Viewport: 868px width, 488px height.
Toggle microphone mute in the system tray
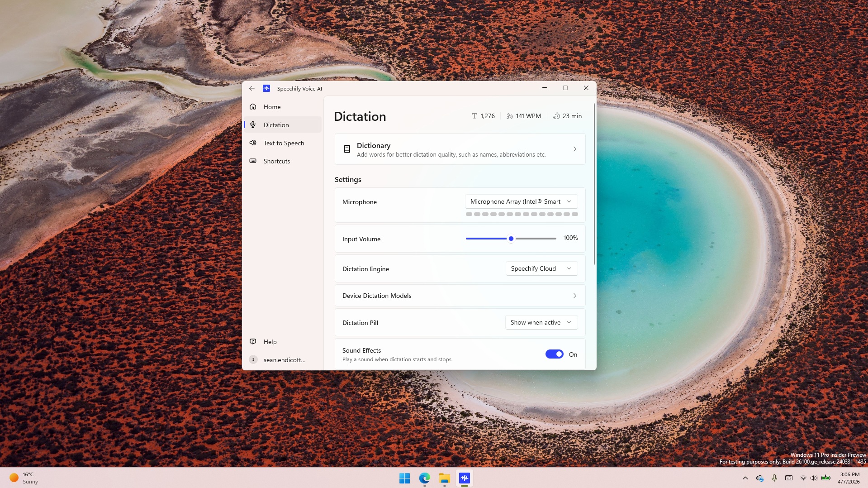click(x=774, y=478)
